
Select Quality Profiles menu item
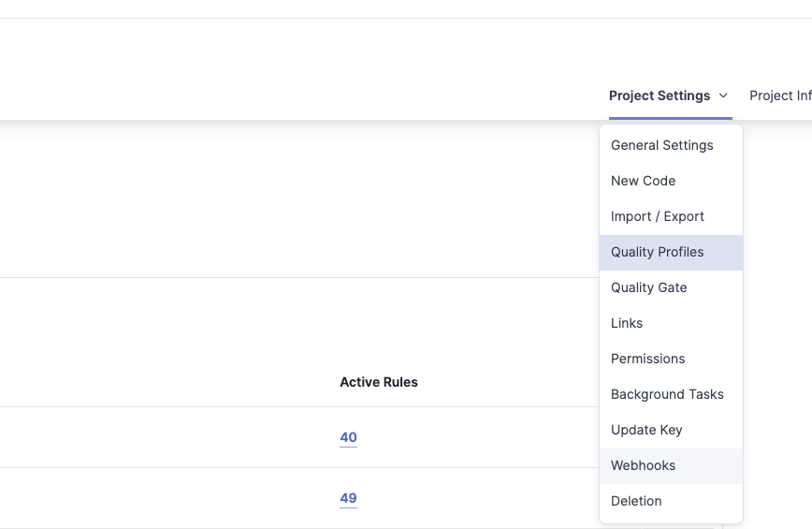click(x=671, y=252)
